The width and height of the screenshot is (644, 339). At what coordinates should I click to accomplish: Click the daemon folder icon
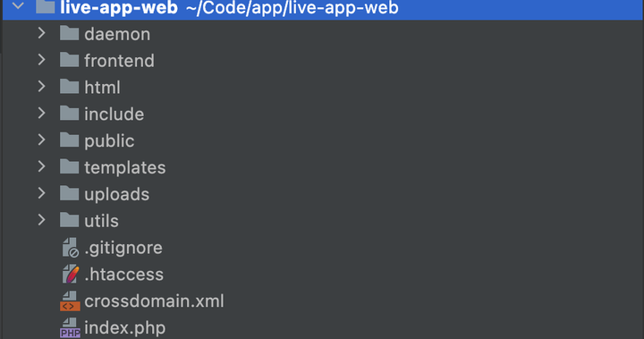[69, 33]
